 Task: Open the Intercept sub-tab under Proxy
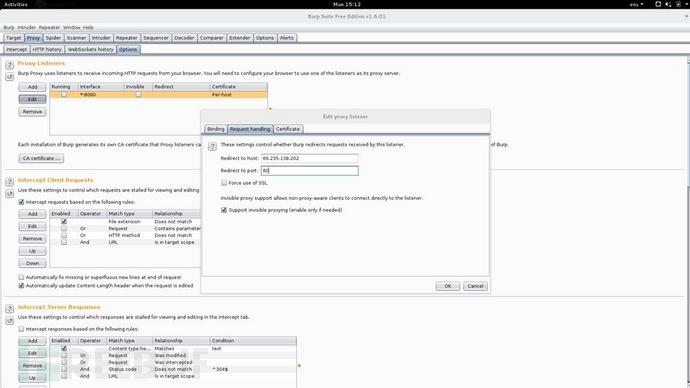17,50
